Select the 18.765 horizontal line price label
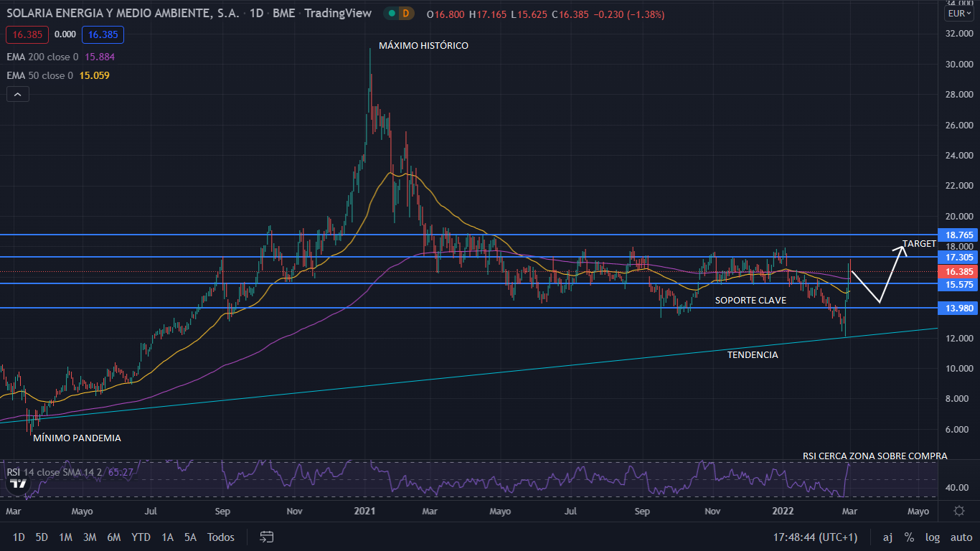Viewport: 980px width, 551px height. click(959, 235)
